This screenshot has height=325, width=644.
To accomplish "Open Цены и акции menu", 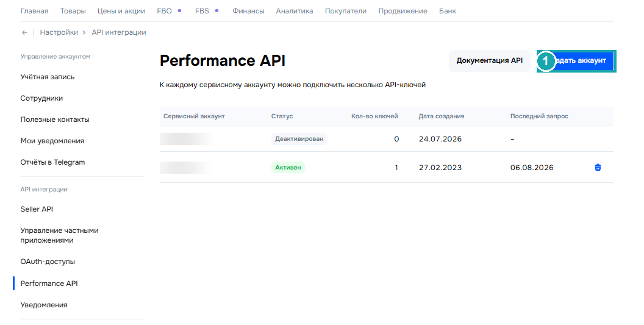I will (121, 11).
